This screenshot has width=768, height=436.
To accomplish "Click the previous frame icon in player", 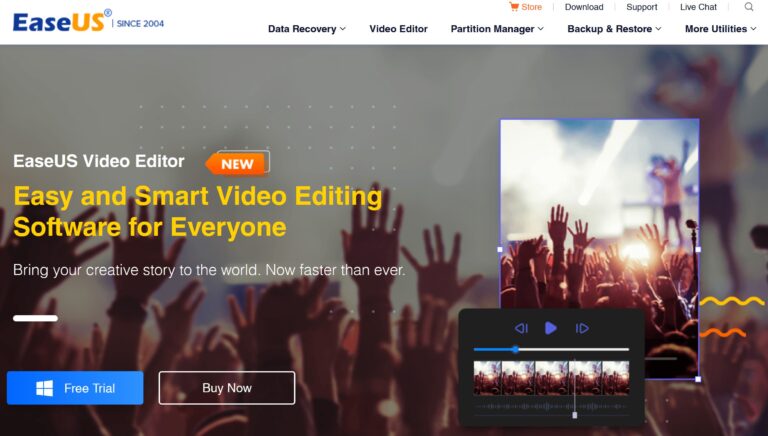I will (x=521, y=328).
